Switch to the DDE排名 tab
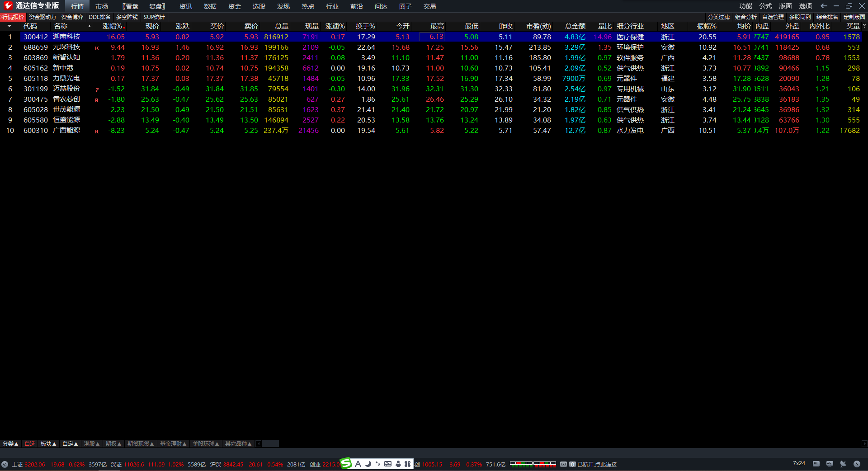The width and height of the screenshot is (868, 471). 99,17
